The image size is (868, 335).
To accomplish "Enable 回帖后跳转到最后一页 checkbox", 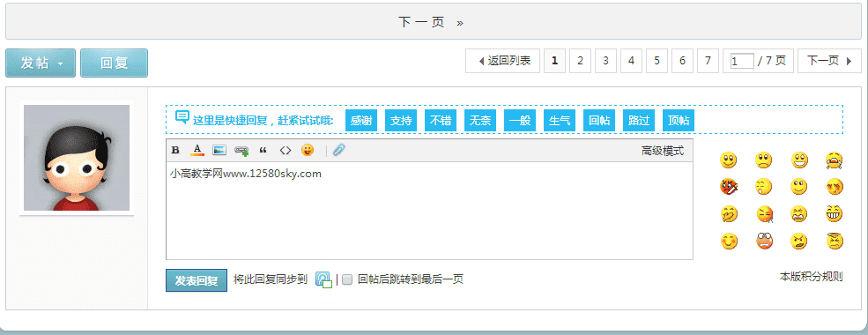I will pyautogui.click(x=347, y=279).
